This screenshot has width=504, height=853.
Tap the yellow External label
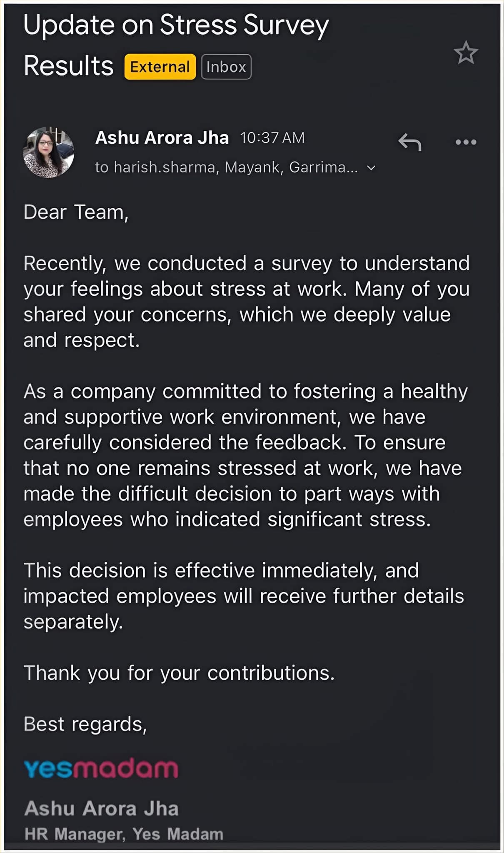click(x=160, y=67)
